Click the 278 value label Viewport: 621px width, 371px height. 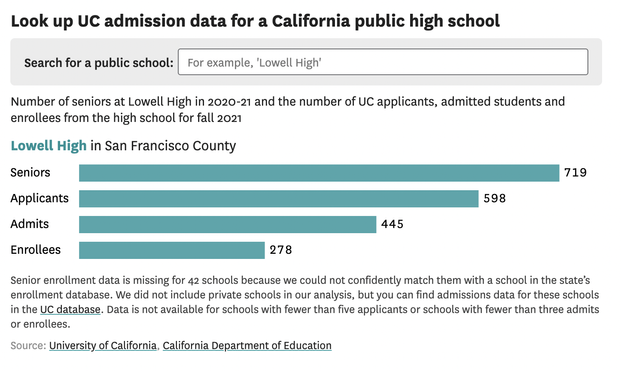[281, 250]
